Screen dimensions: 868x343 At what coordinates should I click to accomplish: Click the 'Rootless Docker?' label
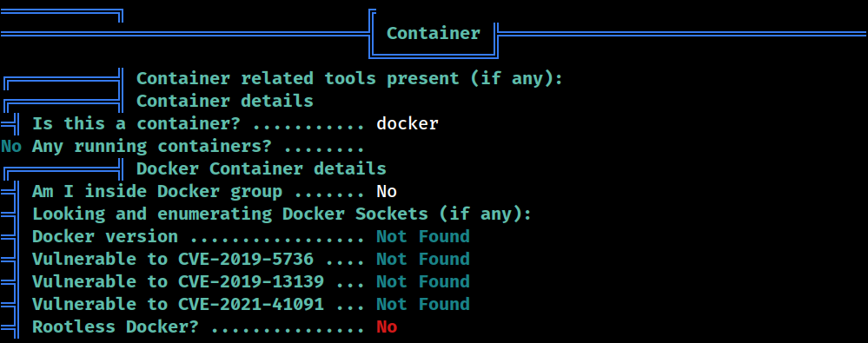(x=116, y=327)
